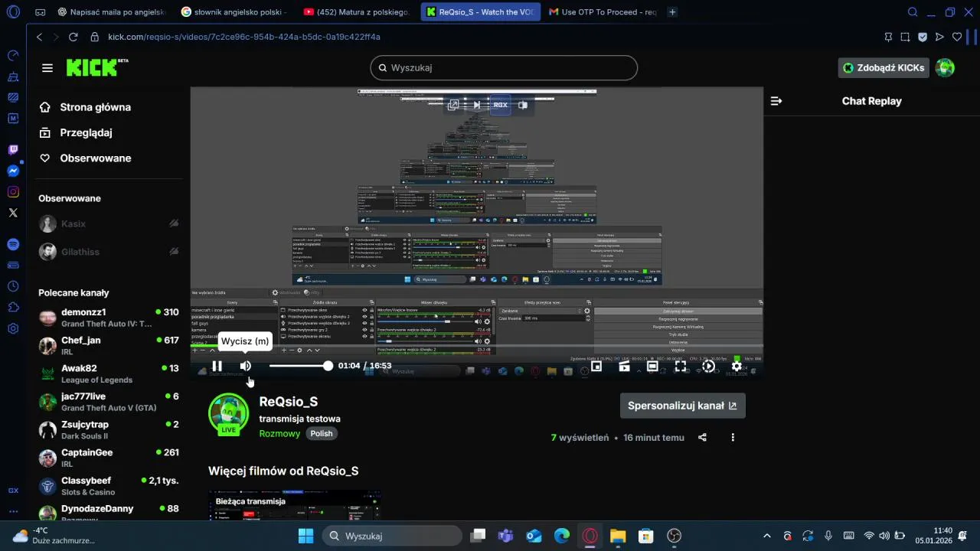The width and height of the screenshot is (980, 551).
Task: Open Opera tab search magnifier
Action: (x=913, y=12)
